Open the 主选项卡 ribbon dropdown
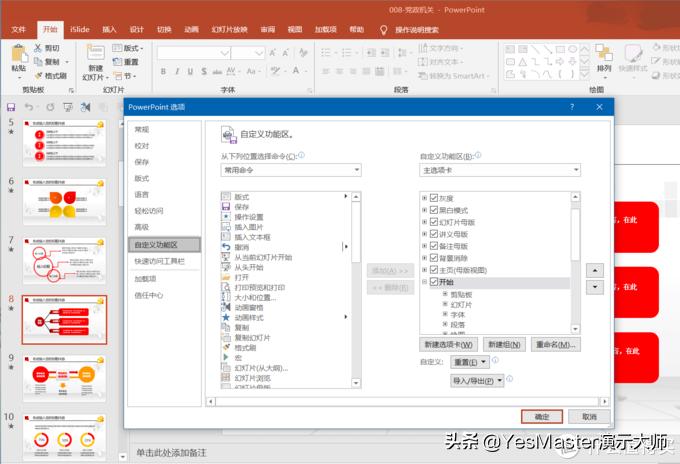Viewport: 680px width, 464px height. [x=500, y=170]
